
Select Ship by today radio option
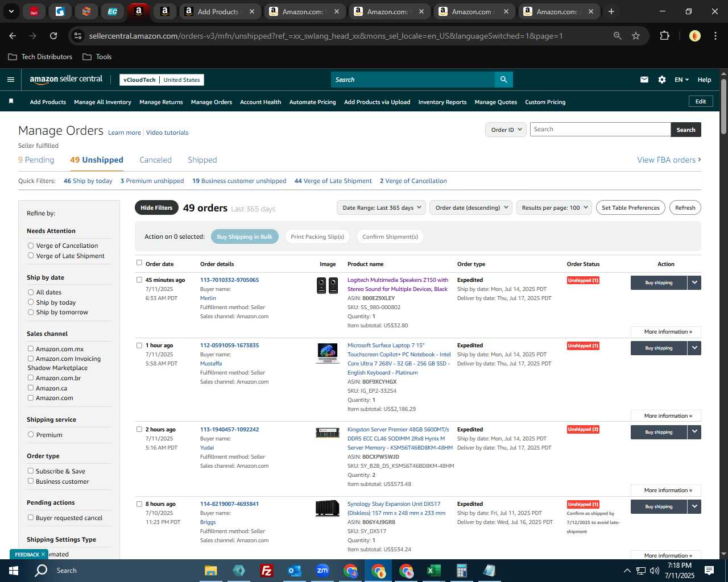coord(31,302)
